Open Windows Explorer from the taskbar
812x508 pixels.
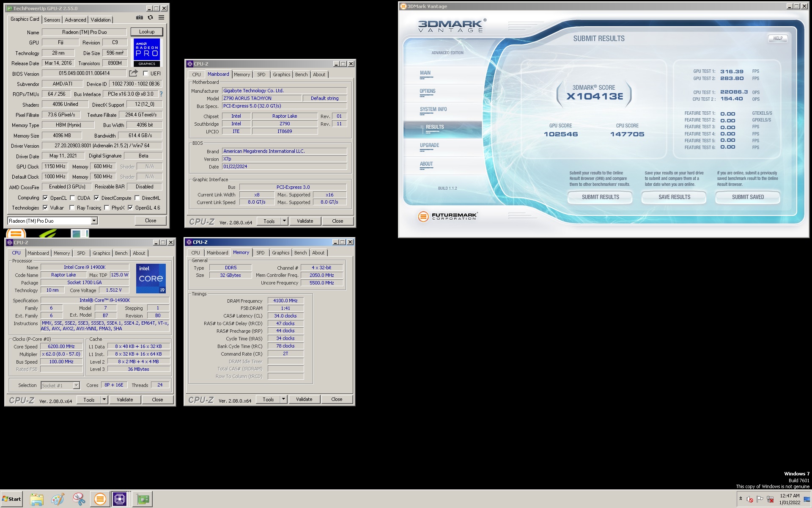tap(37, 499)
